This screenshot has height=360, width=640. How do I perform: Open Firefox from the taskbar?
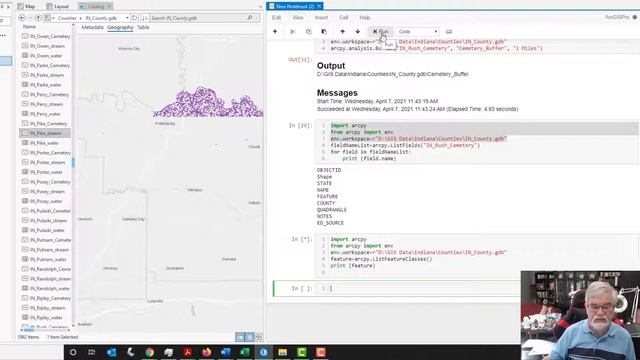click(x=207, y=352)
